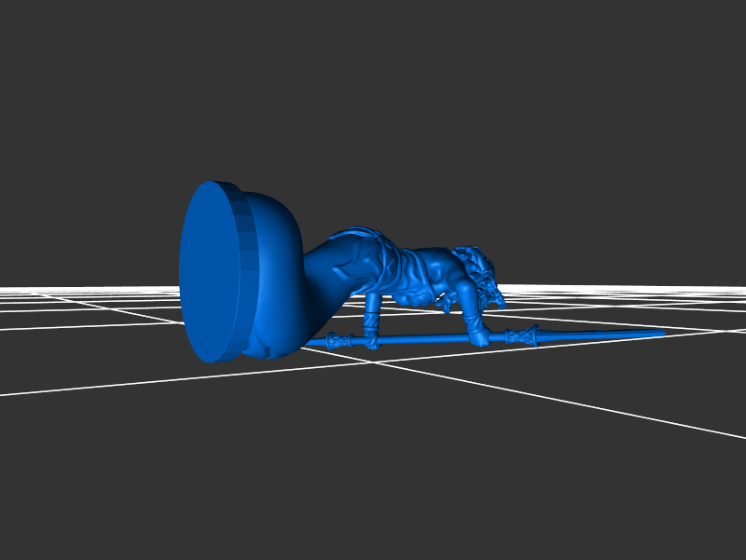Select the horizon grid lines left of the base
Image resolution: width=746 pixels, height=560 pixels.
coord(93,294)
